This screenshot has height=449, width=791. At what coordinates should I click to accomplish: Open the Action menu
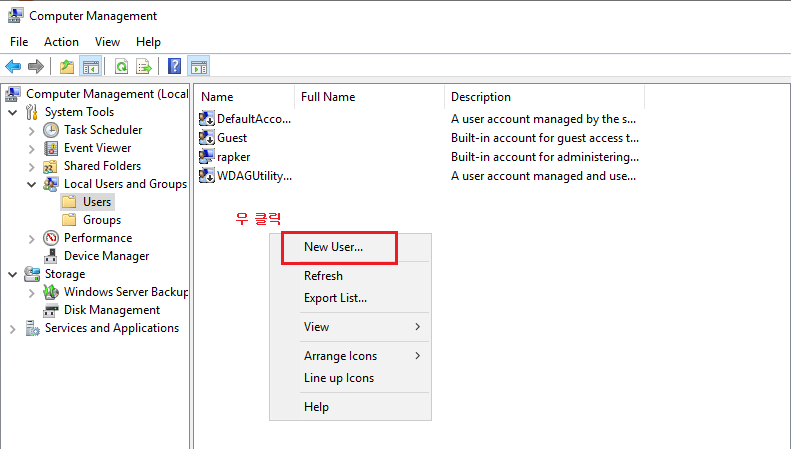click(x=62, y=42)
